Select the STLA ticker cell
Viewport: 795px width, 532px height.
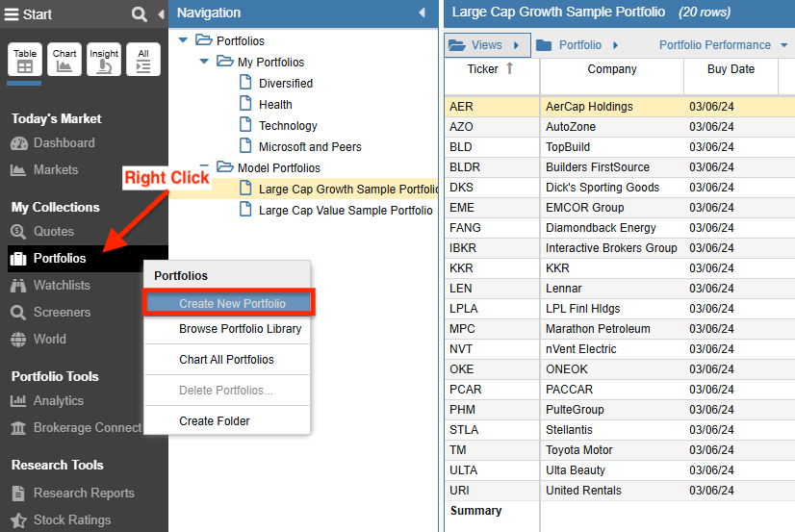[492, 430]
